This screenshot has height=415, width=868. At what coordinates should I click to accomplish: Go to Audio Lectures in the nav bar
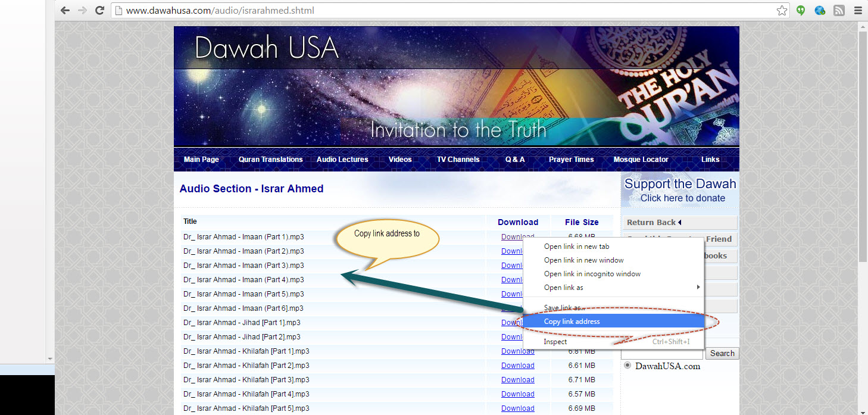pyautogui.click(x=342, y=160)
